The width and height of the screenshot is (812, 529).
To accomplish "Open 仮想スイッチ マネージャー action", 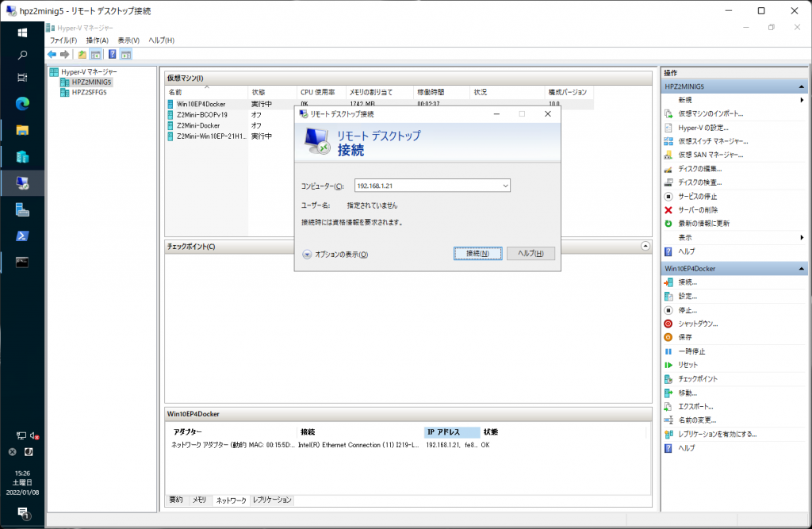I will pos(713,141).
